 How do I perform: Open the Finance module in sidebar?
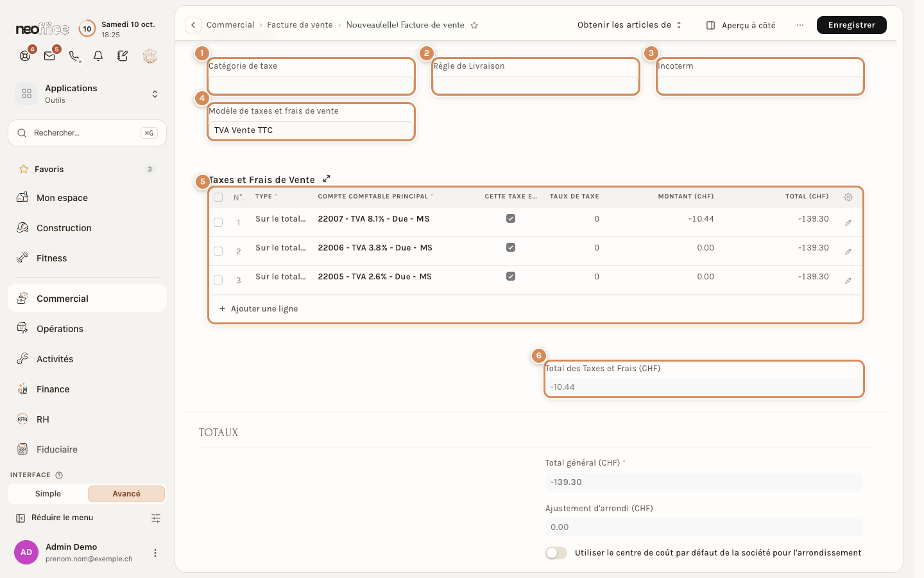(x=87, y=389)
